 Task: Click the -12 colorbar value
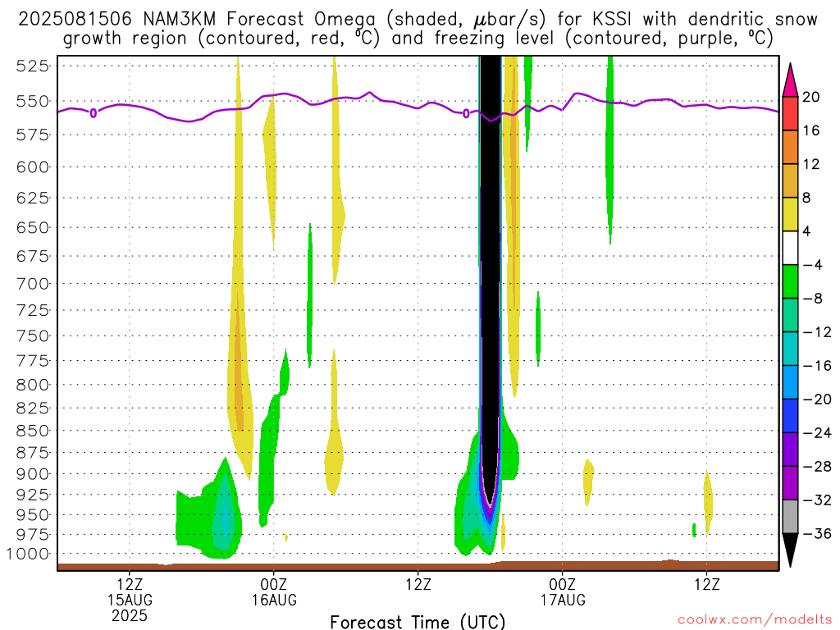(817, 332)
